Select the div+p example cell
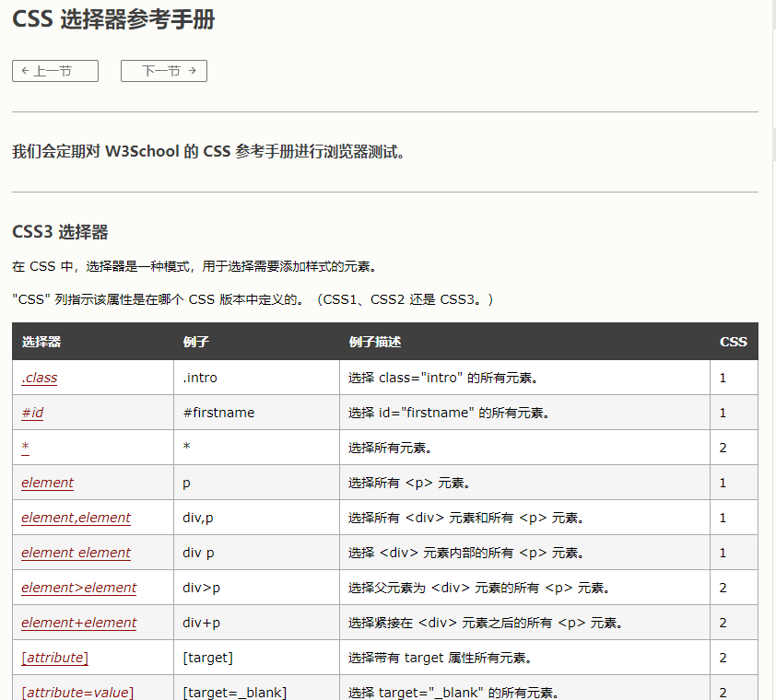This screenshot has height=700, width=776. click(x=256, y=623)
